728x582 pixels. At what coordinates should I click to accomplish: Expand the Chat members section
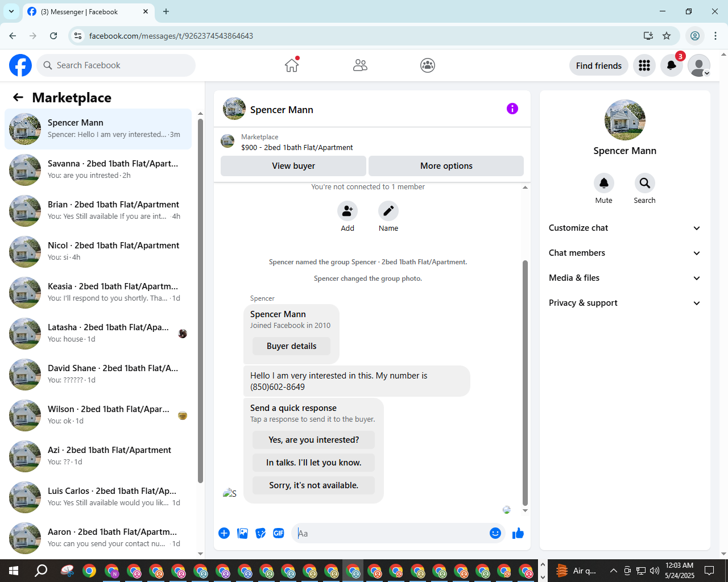tap(624, 253)
